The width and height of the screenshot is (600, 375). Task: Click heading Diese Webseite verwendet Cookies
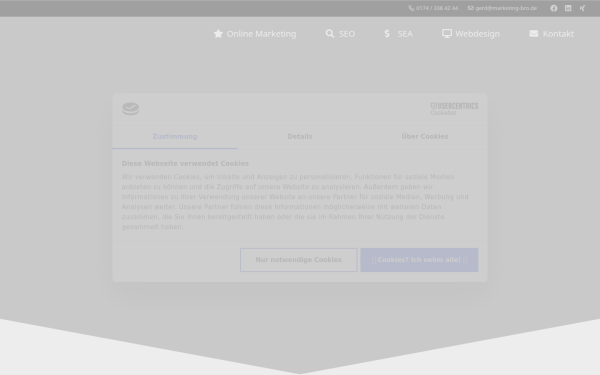(x=185, y=163)
